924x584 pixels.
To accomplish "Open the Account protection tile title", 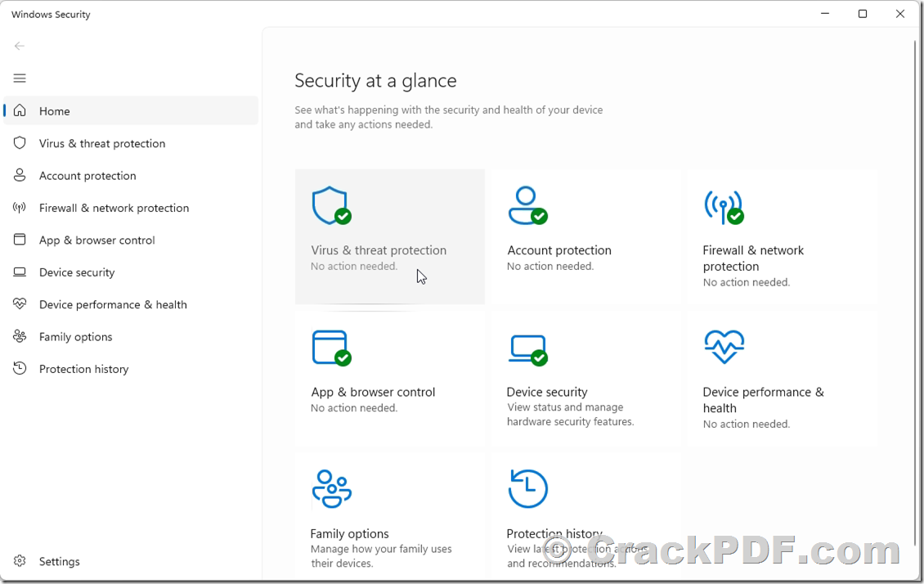I will point(558,250).
